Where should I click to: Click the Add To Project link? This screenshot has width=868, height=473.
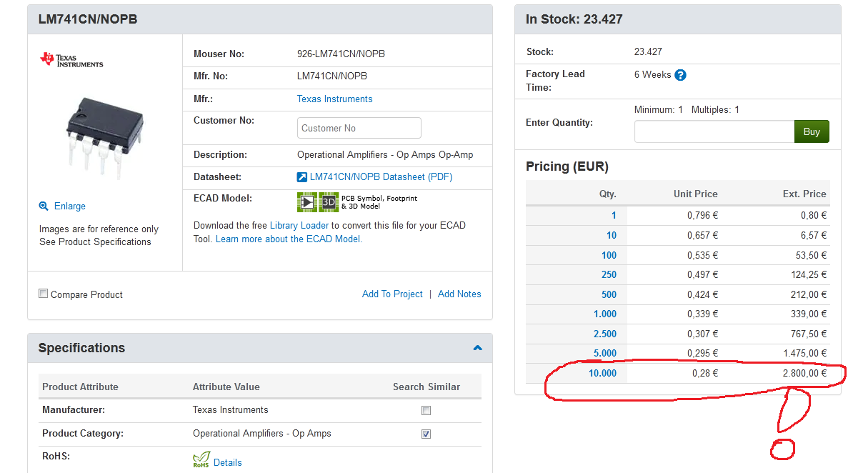click(392, 294)
